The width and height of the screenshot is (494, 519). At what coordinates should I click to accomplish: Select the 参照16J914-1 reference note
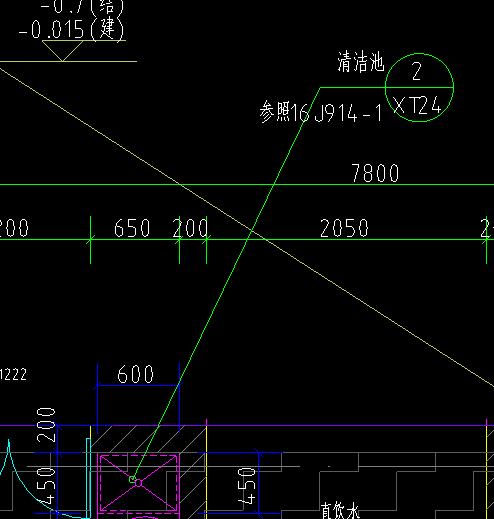[x=321, y=112]
